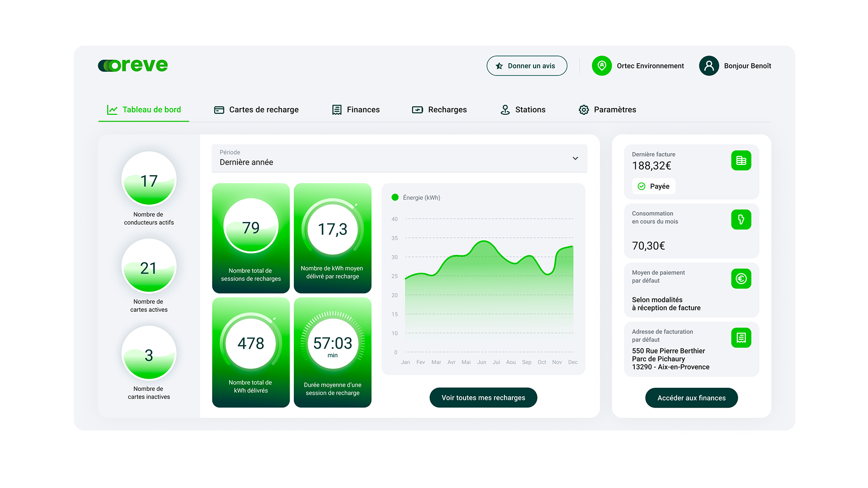Expand the Période dropdown chevron
The width and height of the screenshot is (868, 488).
pyautogui.click(x=575, y=159)
